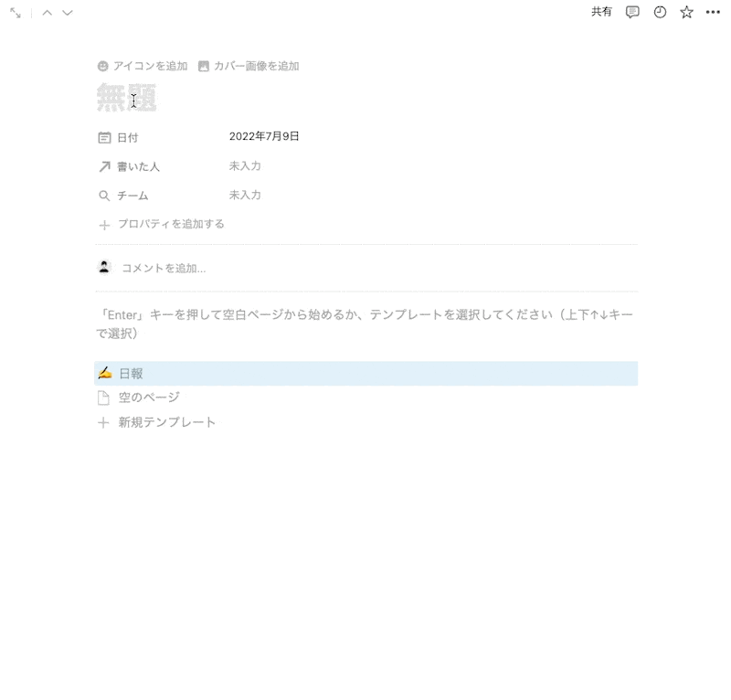731x700 pixels.
Task: Click 未入力 value for 書いた人
Action: coord(245,166)
